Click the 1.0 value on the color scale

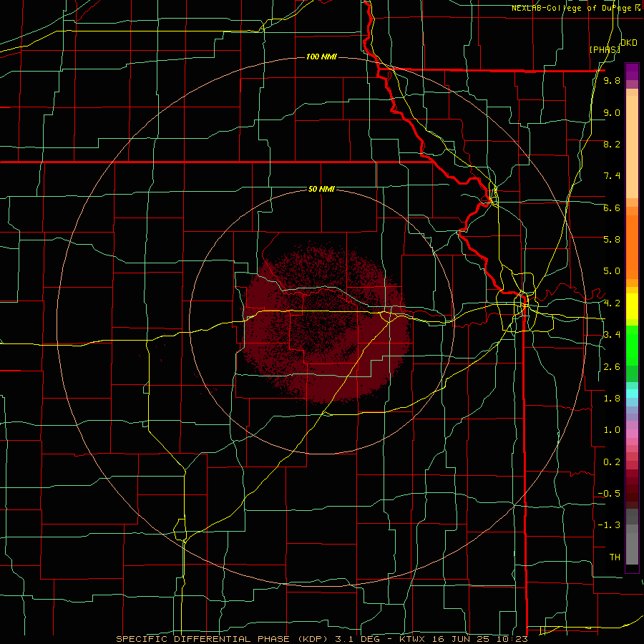[x=612, y=430]
